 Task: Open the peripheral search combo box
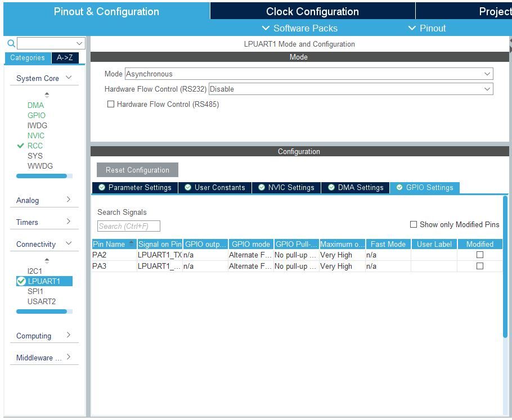point(51,43)
